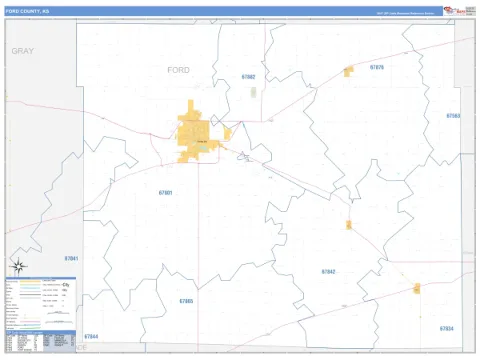Click the bold "City" sample in legend
The image size is (480, 360).
[66, 285]
